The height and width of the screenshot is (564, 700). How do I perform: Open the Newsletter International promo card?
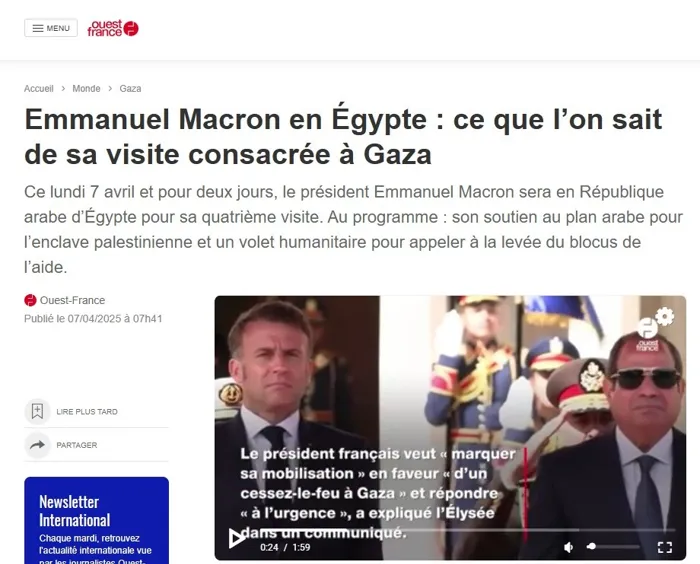click(96, 520)
